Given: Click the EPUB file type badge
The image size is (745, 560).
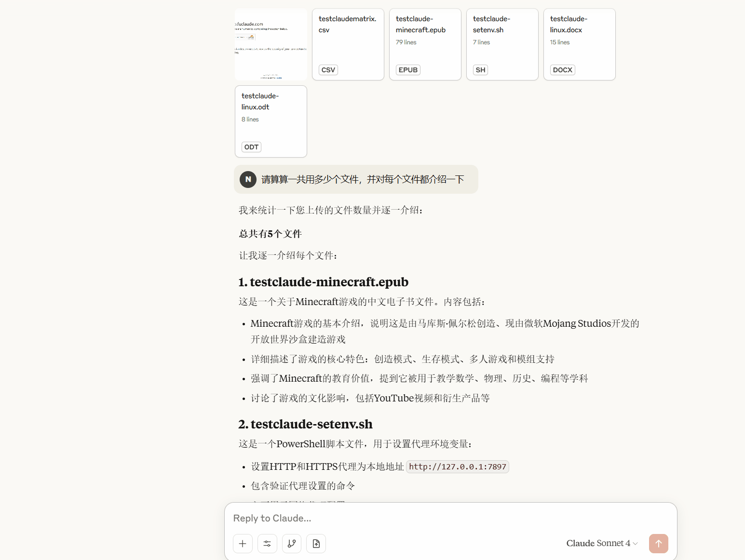Looking at the screenshot, I should click(408, 70).
